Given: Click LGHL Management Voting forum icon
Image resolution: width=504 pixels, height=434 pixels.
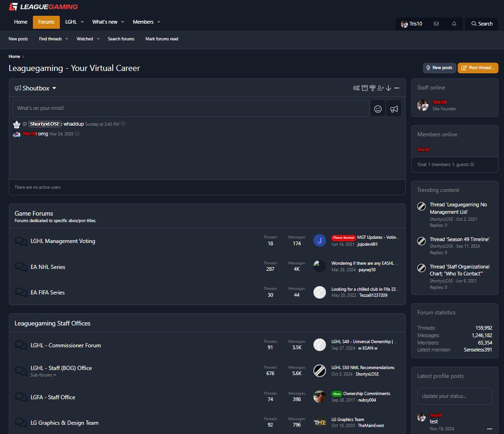Looking at the screenshot, I should 21,241.
